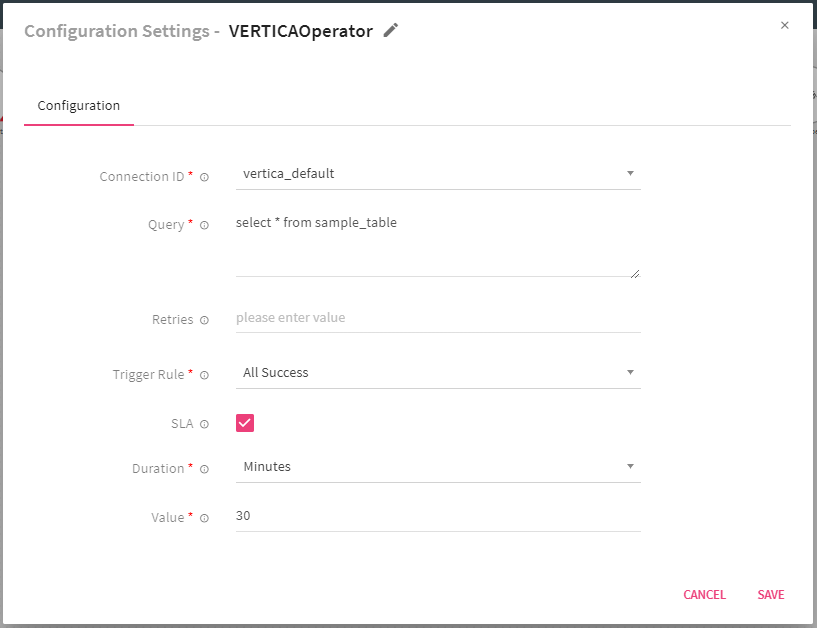Click the info icon beside Value
The width and height of the screenshot is (817, 628).
point(204,518)
